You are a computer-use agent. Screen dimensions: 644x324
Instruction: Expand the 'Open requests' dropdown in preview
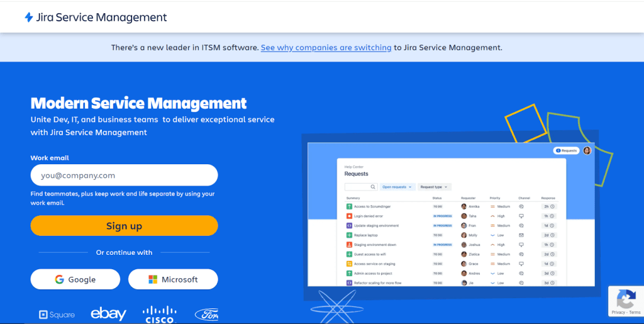[397, 187]
